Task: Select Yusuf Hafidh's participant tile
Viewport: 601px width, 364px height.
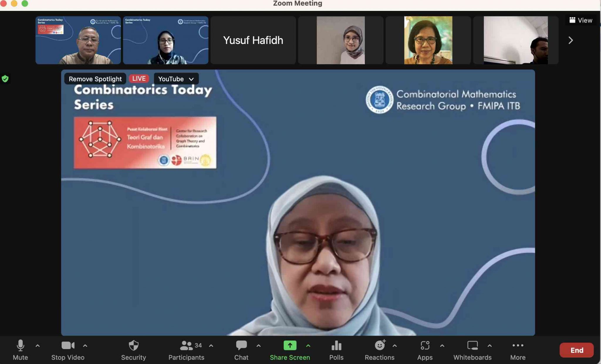Action: point(253,40)
